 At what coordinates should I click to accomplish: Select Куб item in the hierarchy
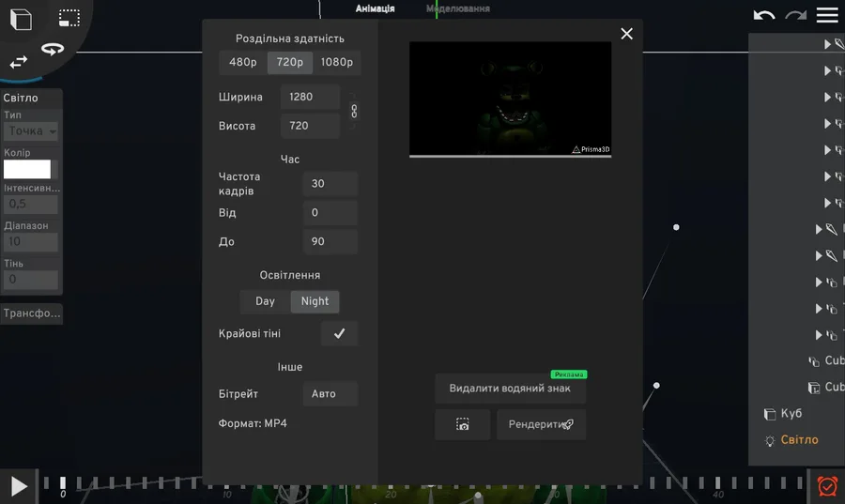coord(791,414)
